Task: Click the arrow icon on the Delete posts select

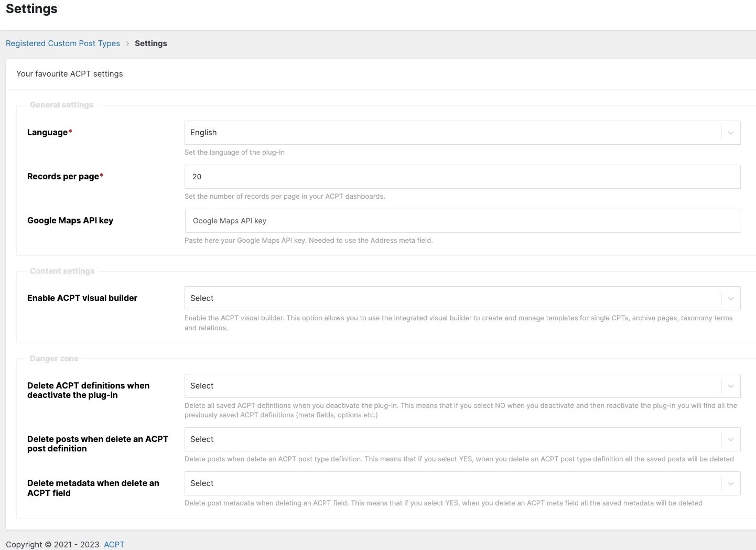Action: coord(730,440)
